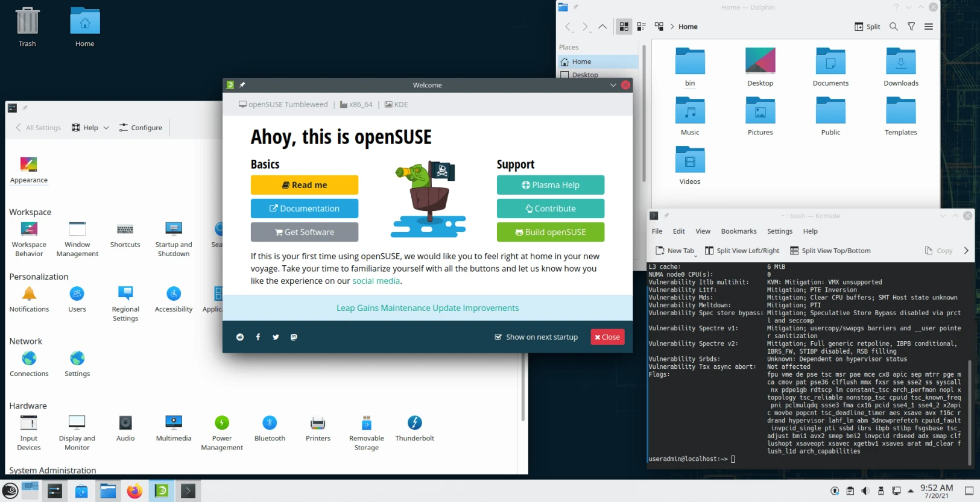Expand hidden system tray icons arrow
Viewport: 980px width, 502px height.
pos(911,491)
